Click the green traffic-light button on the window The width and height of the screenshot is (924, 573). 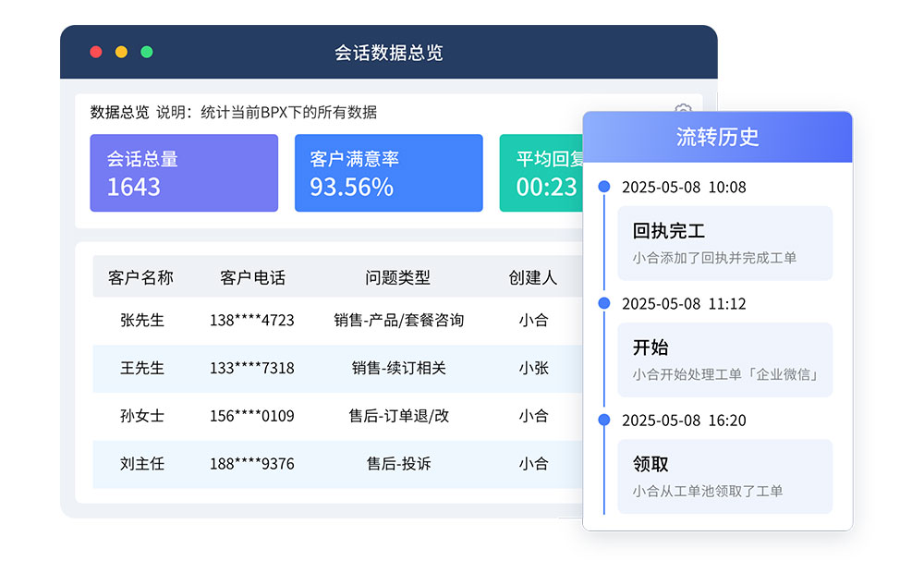coord(146,52)
